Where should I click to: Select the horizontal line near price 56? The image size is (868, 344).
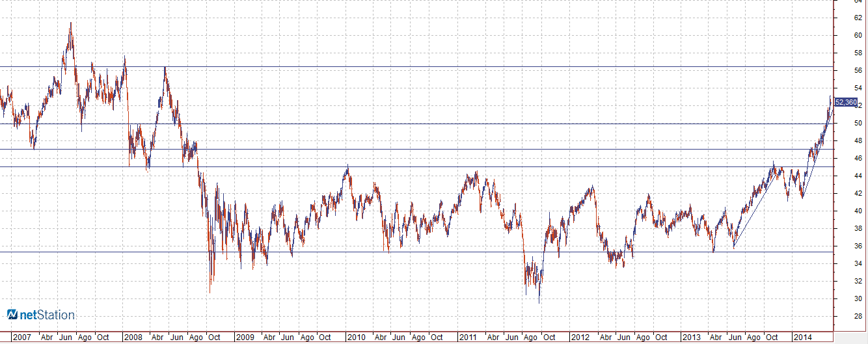click(x=416, y=66)
